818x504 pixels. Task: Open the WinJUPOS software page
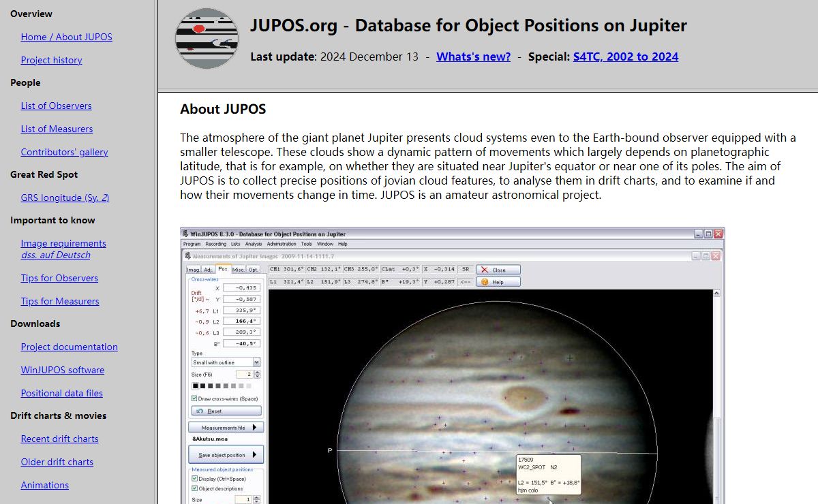coord(63,370)
